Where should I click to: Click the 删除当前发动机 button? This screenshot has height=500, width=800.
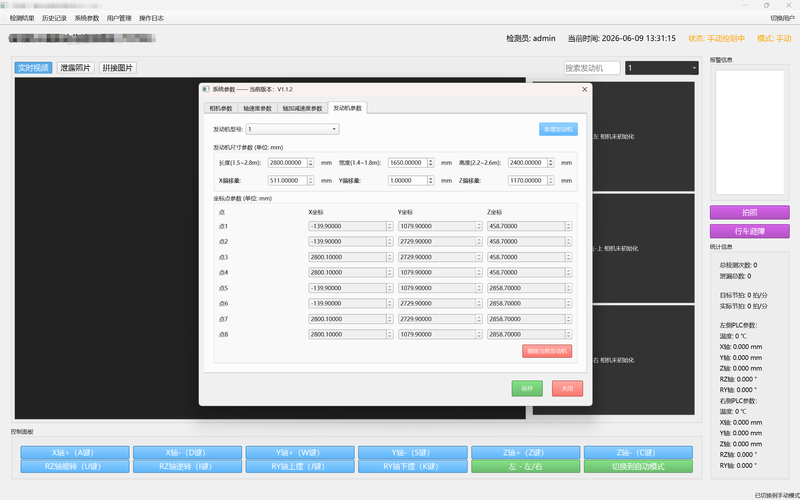[547, 351]
